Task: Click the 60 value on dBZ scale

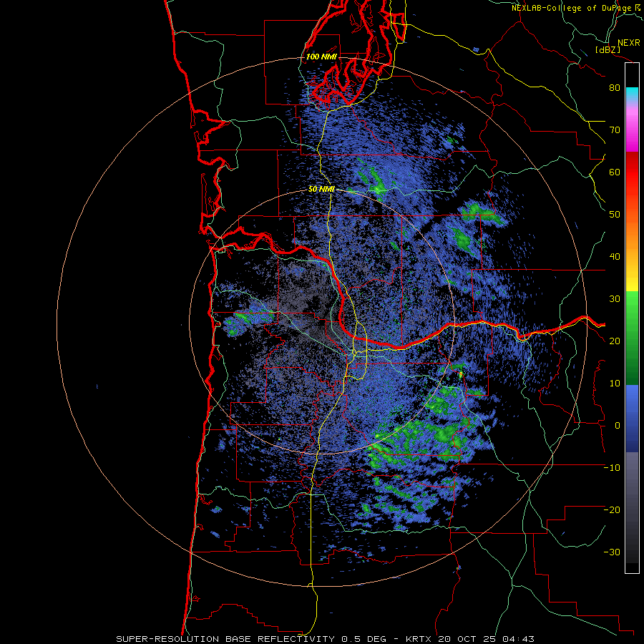Action: pos(615,172)
